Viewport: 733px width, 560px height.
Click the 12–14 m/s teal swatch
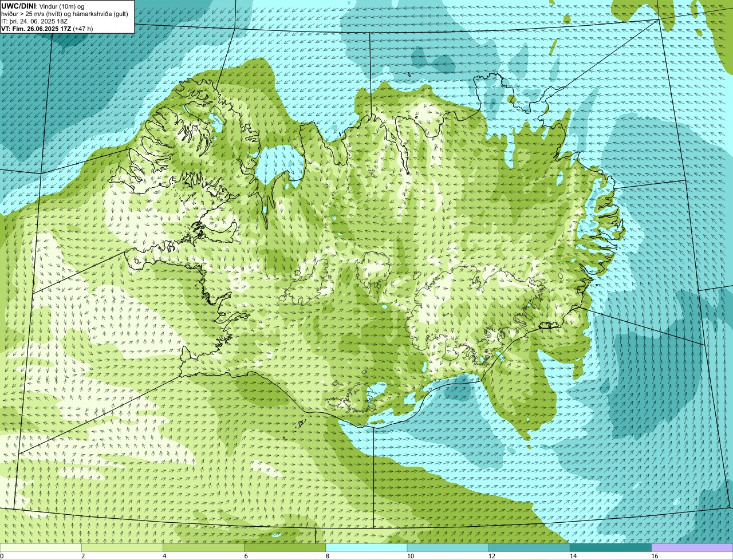pos(529,547)
